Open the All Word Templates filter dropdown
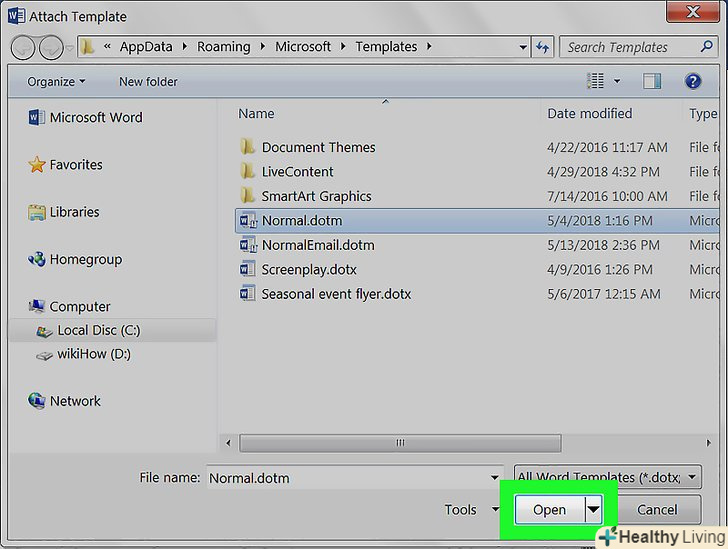Viewport: 728px width, 549px height. point(607,477)
